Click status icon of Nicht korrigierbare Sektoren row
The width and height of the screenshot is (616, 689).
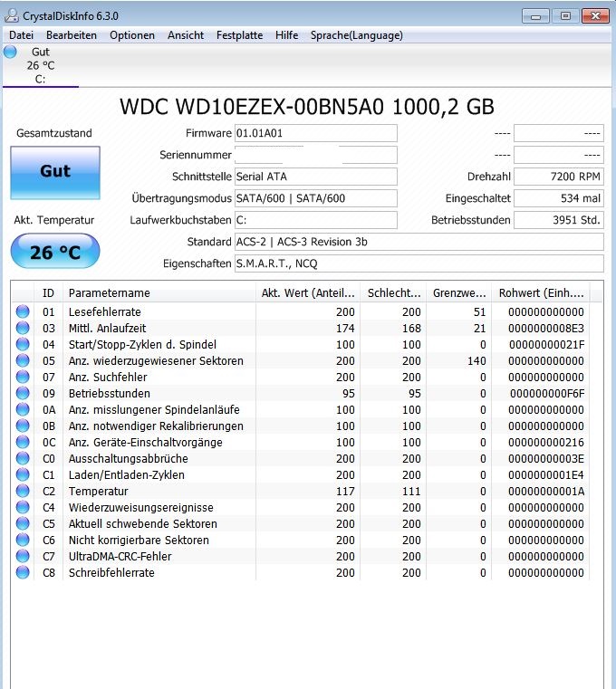click(23, 540)
